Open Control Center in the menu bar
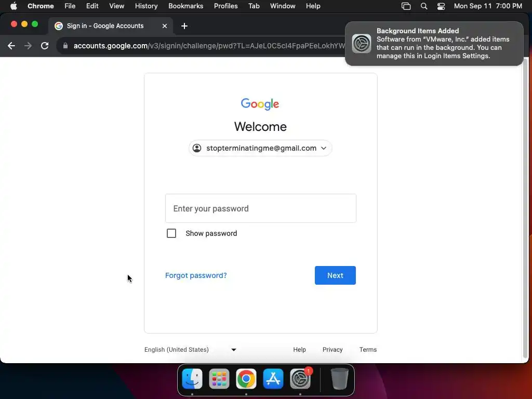Screen dimensions: 532x399 (x=441, y=6)
